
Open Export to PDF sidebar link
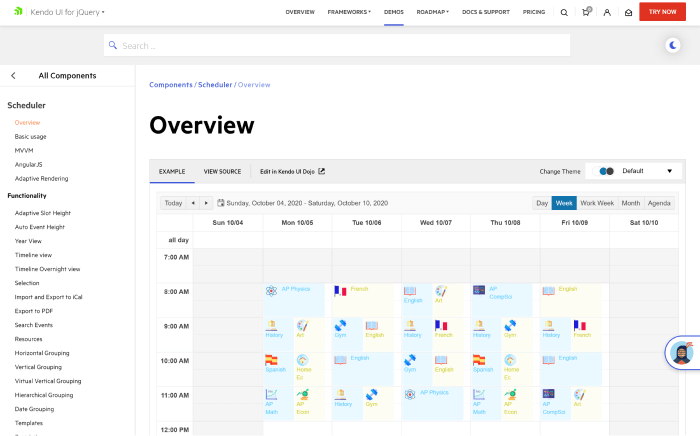click(x=33, y=311)
